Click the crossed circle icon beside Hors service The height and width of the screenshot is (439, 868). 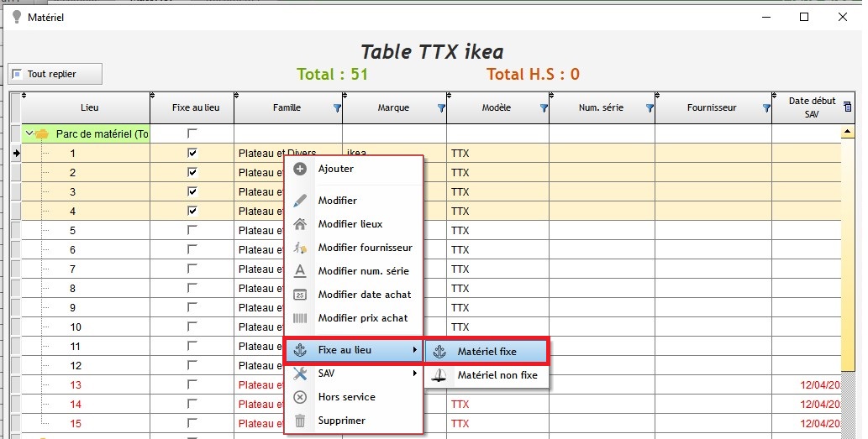(x=300, y=397)
